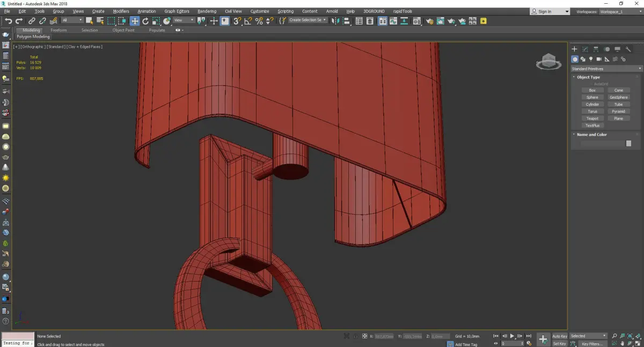644x347 pixels.
Task: Toggle Auto Key animation mode
Action: coord(559,336)
